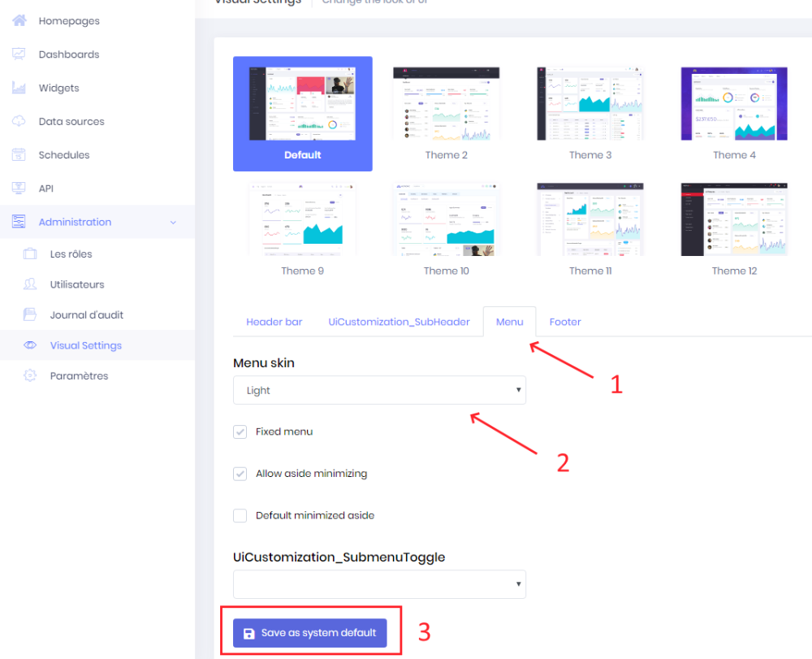The image size is (812, 659).
Task: Choose the Theme 9 thumbnail
Action: [x=302, y=219]
